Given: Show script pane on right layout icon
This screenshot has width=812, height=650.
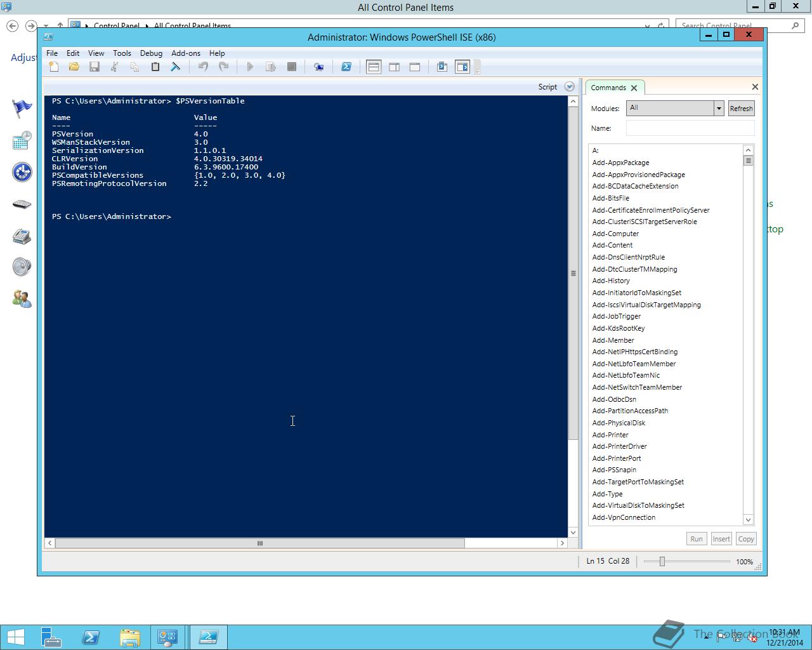Looking at the screenshot, I should [394, 67].
